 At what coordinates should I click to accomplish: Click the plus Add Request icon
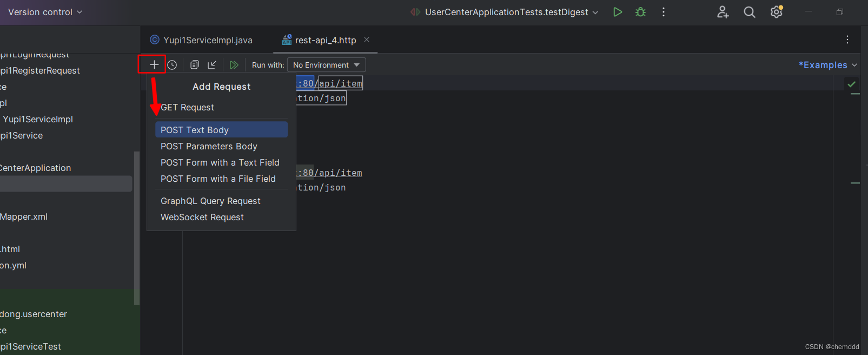[x=154, y=65]
